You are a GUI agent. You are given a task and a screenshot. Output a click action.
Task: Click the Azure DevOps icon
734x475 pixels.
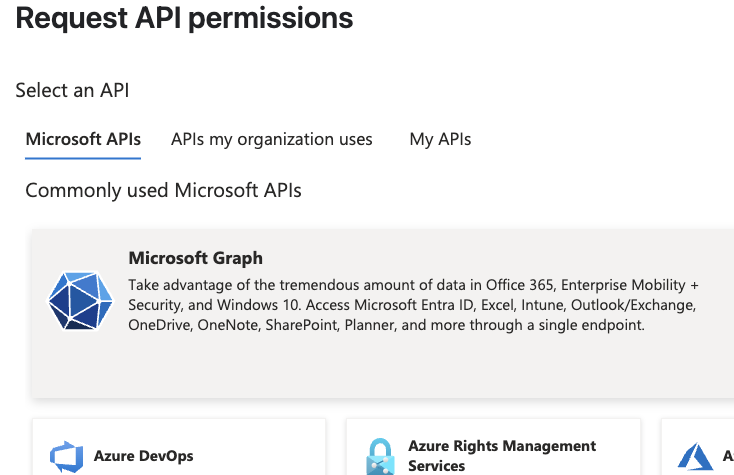[x=66, y=456]
